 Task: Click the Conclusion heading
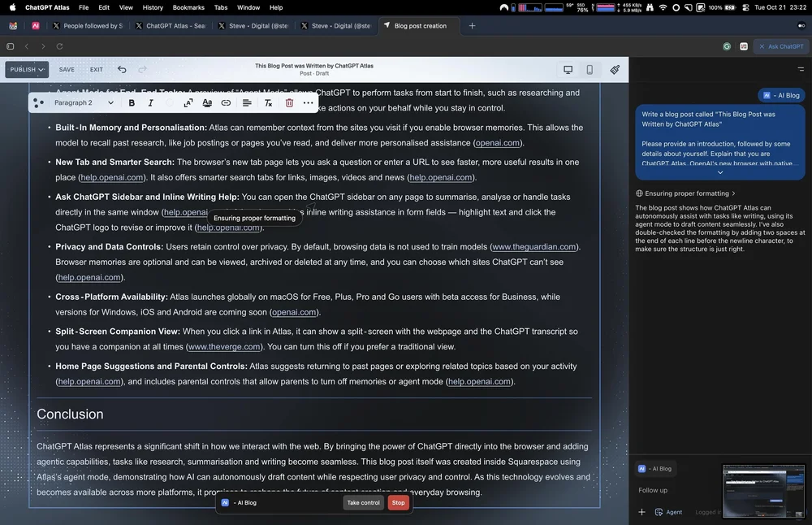coord(70,414)
